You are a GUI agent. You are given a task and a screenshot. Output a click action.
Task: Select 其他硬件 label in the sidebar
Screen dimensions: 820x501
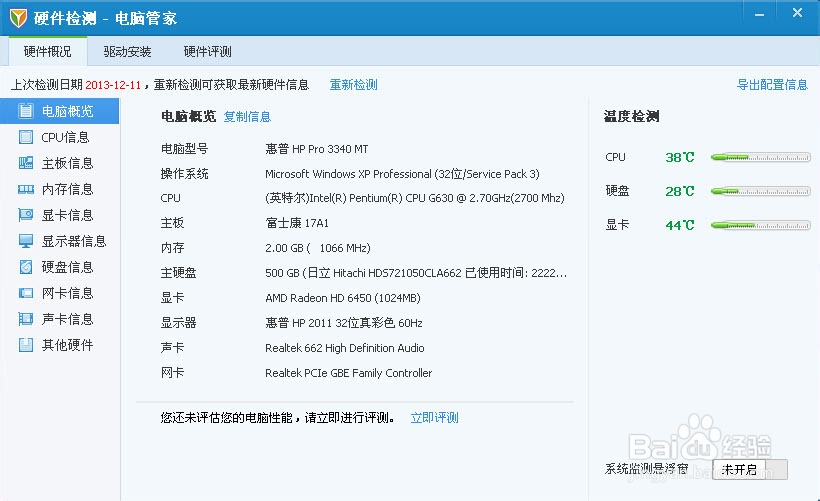tap(67, 345)
